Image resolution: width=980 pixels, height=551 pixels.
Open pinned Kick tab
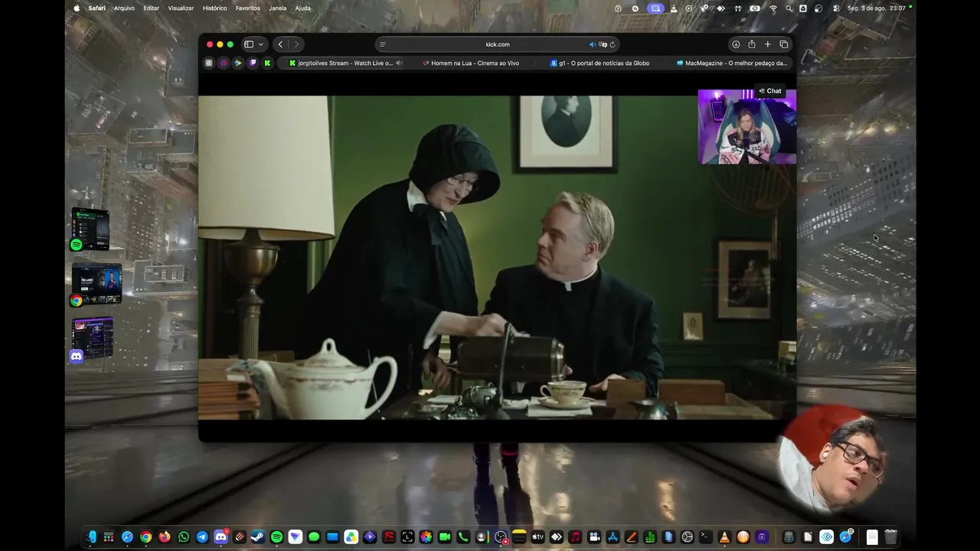pos(267,64)
